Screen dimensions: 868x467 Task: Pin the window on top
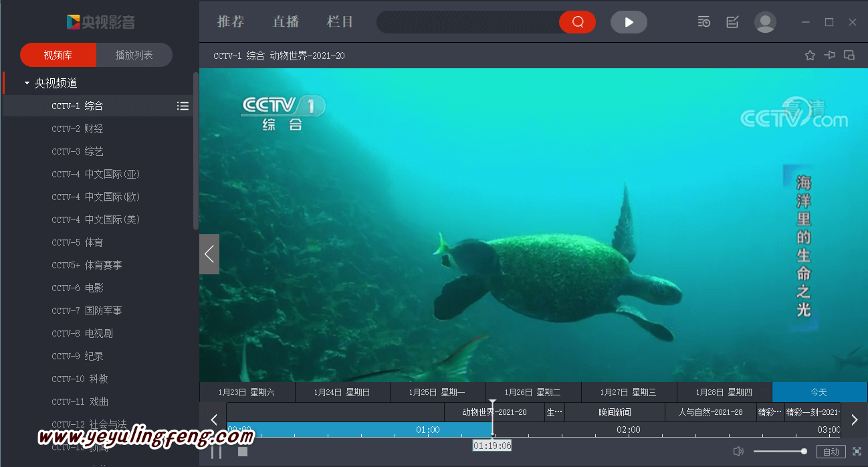(x=830, y=56)
